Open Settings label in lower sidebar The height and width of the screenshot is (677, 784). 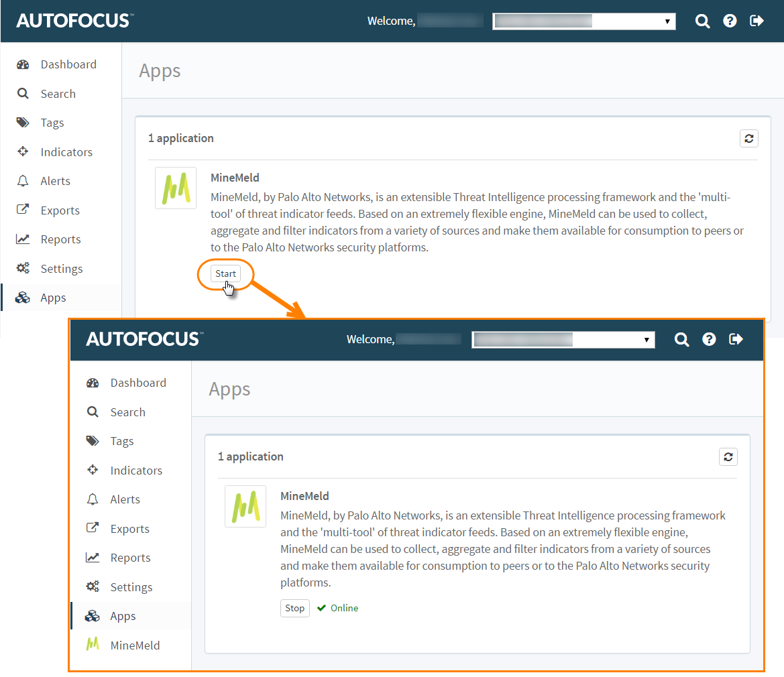131,587
